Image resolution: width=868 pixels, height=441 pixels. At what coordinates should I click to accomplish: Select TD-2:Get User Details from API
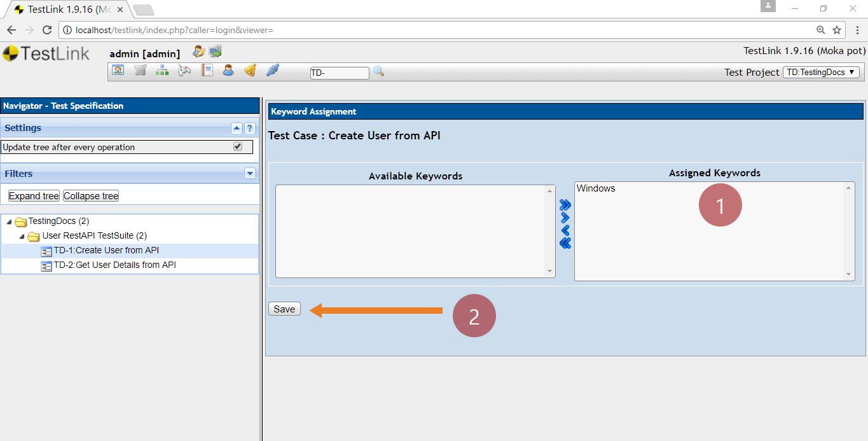[114, 265]
